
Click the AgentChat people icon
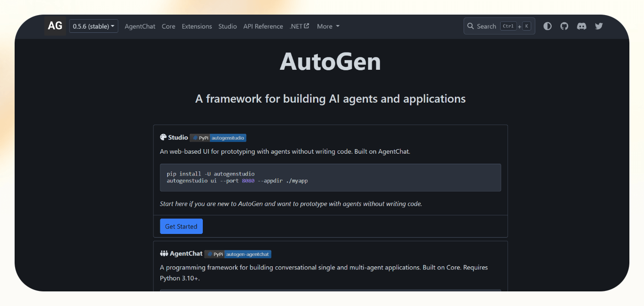pos(164,254)
